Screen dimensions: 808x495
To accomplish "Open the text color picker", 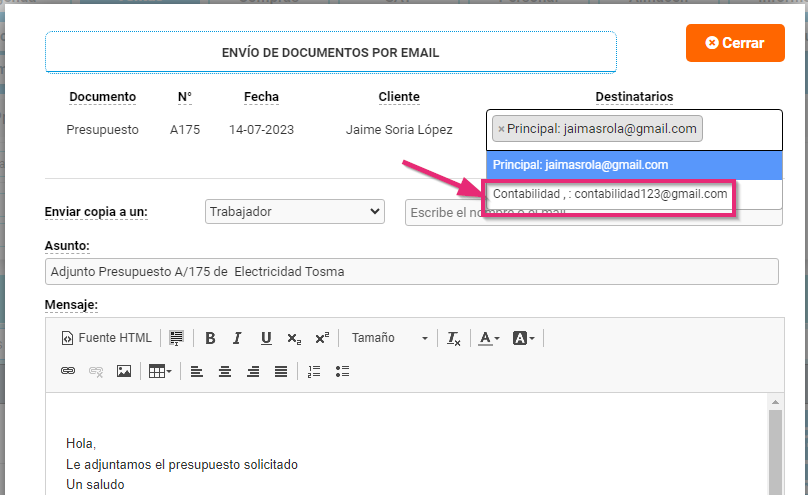I will [489, 338].
